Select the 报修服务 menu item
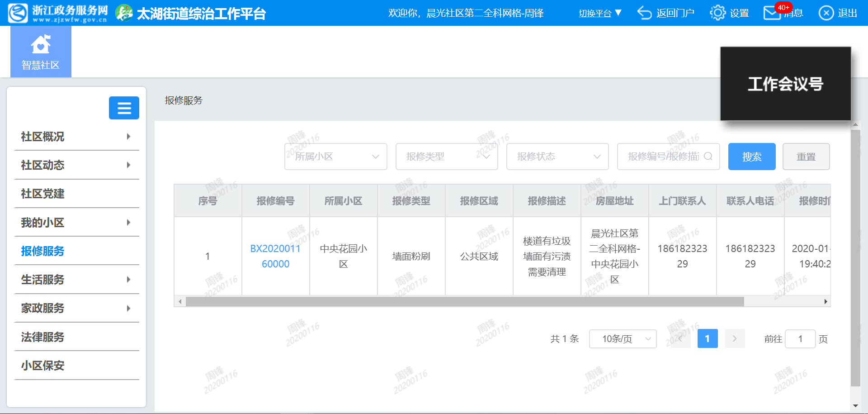Screen dimensions: 868x414 77,251
